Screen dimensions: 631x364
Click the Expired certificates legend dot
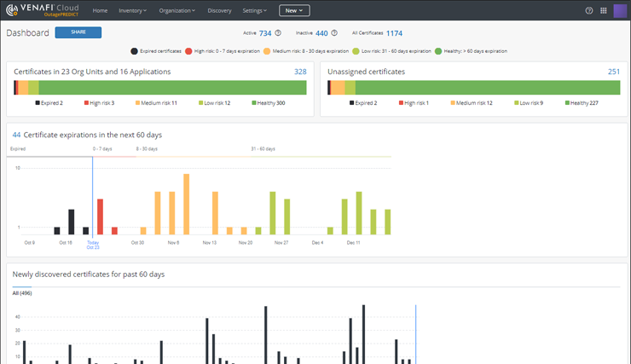[x=134, y=51]
